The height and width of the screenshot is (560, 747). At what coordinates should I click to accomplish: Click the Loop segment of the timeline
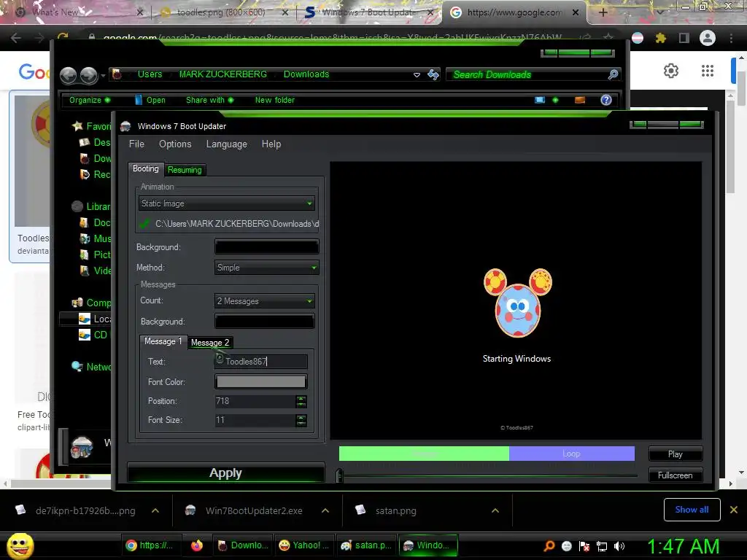(x=572, y=454)
